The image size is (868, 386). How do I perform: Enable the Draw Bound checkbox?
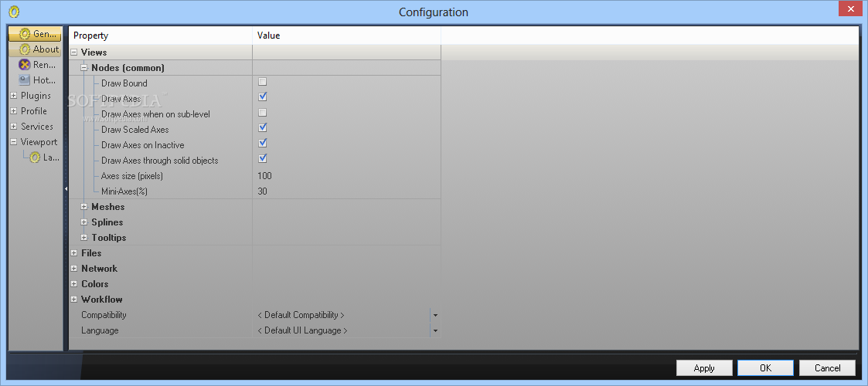click(263, 81)
